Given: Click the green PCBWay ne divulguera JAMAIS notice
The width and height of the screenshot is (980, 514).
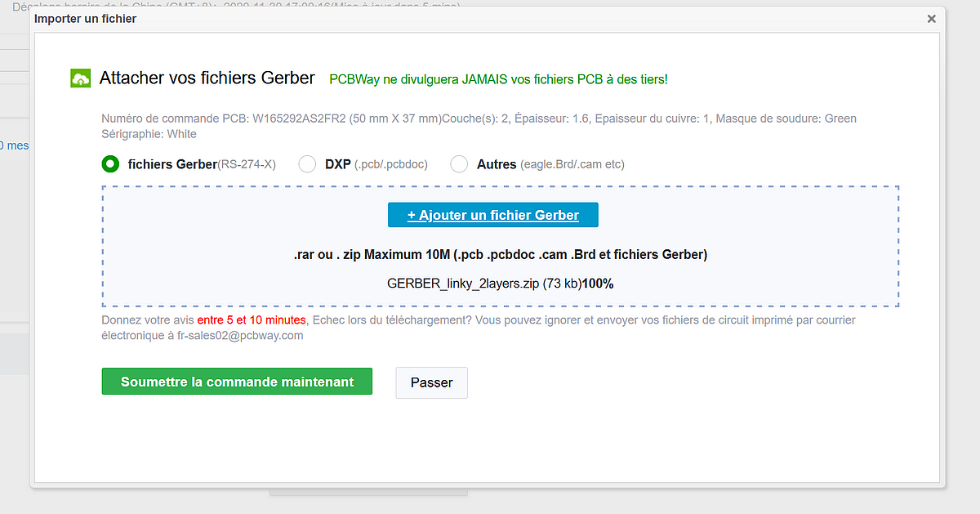Looking at the screenshot, I should [x=498, y=79].
